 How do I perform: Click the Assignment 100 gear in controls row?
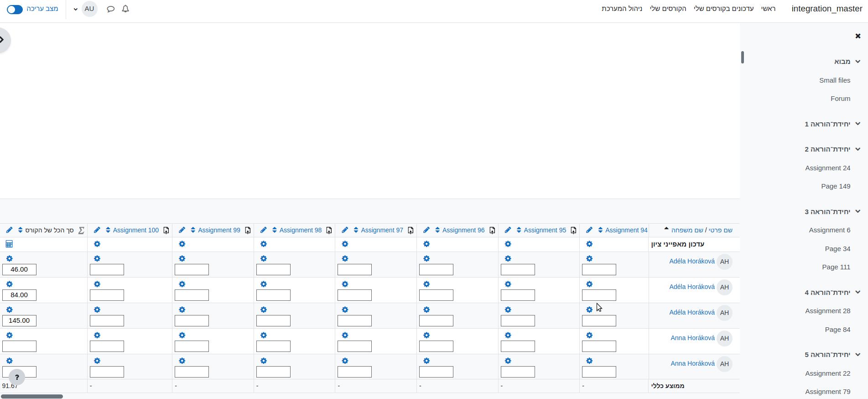pyautogui.click(x=97, y=244)
